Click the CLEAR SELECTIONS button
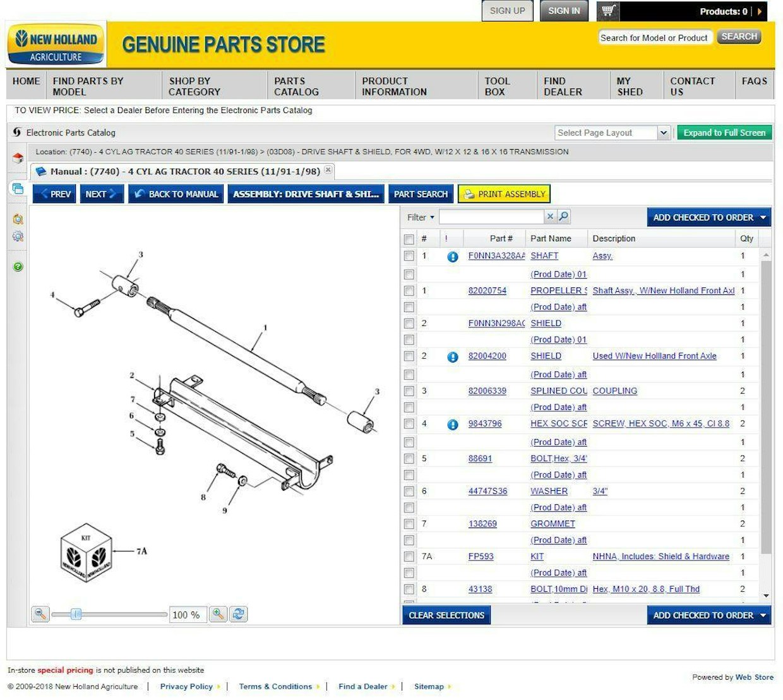 tap(446, 615)
